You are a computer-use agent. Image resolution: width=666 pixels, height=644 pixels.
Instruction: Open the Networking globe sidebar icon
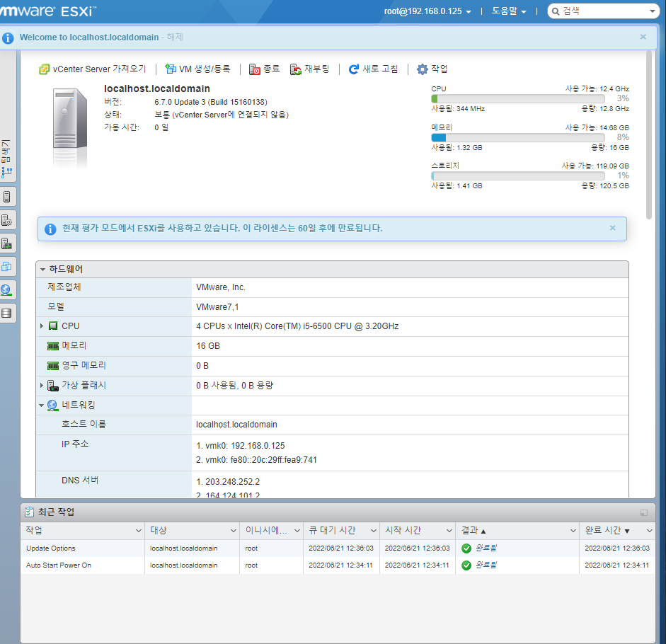point(6,290)
